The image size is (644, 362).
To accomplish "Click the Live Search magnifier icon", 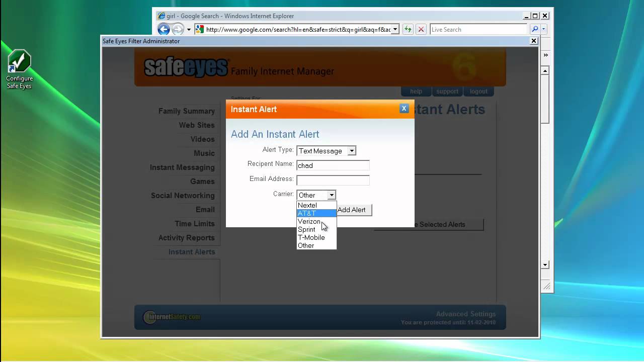I will point(535,29).
